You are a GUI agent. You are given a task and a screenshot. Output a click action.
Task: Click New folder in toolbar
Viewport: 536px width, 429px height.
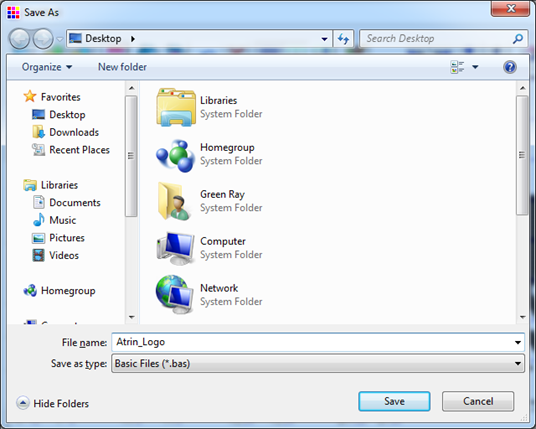(122, 67)
